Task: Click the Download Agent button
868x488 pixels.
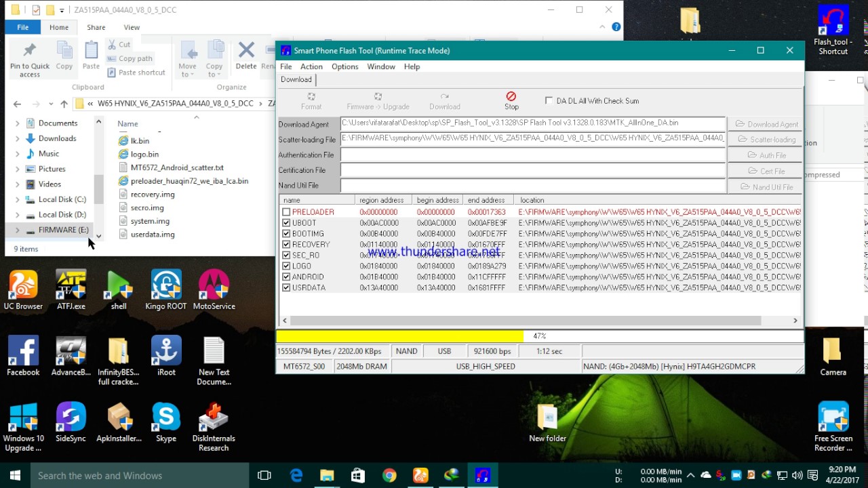Action: pos(766,124)
